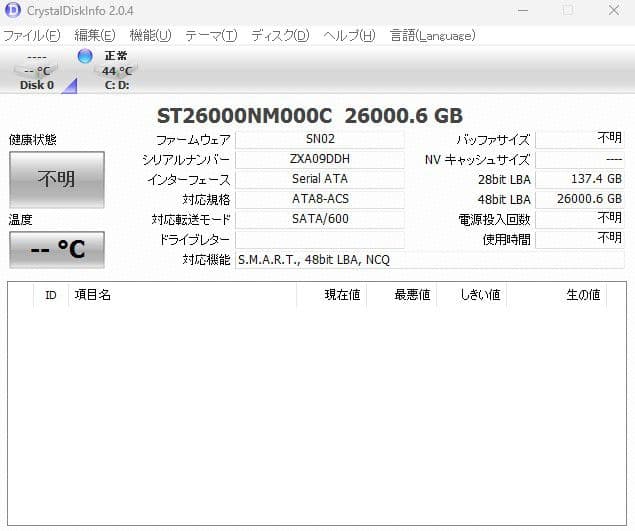This screenshot has height=531, width=635.
Task: Select the blue status orb for C: D: disk
Action: (x=85, y=56)
